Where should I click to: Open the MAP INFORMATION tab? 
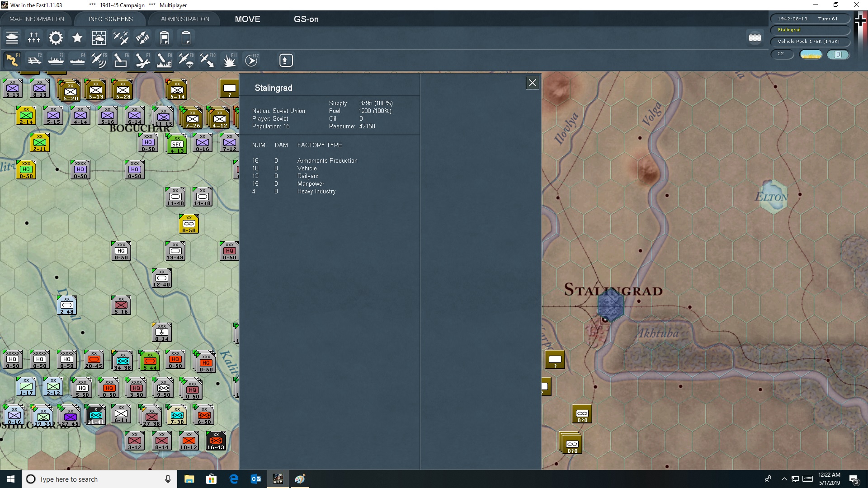[x=37, y=19]
